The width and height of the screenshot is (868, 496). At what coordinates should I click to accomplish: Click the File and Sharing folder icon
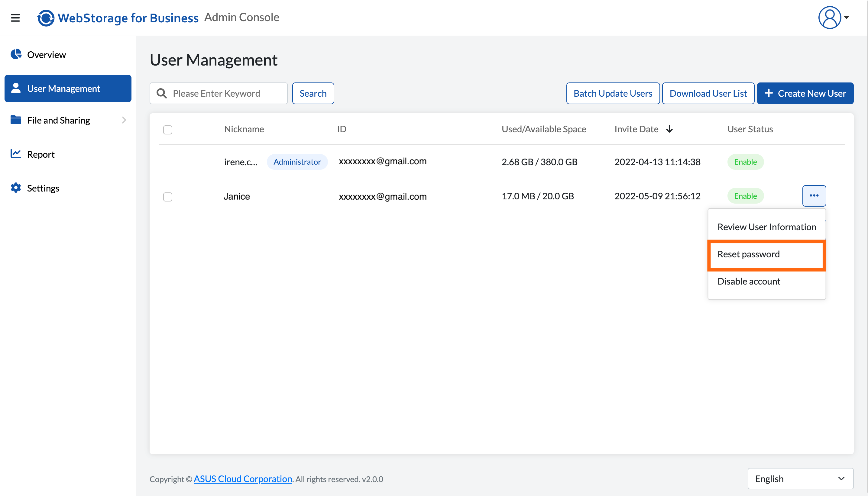tap(16, 120)
